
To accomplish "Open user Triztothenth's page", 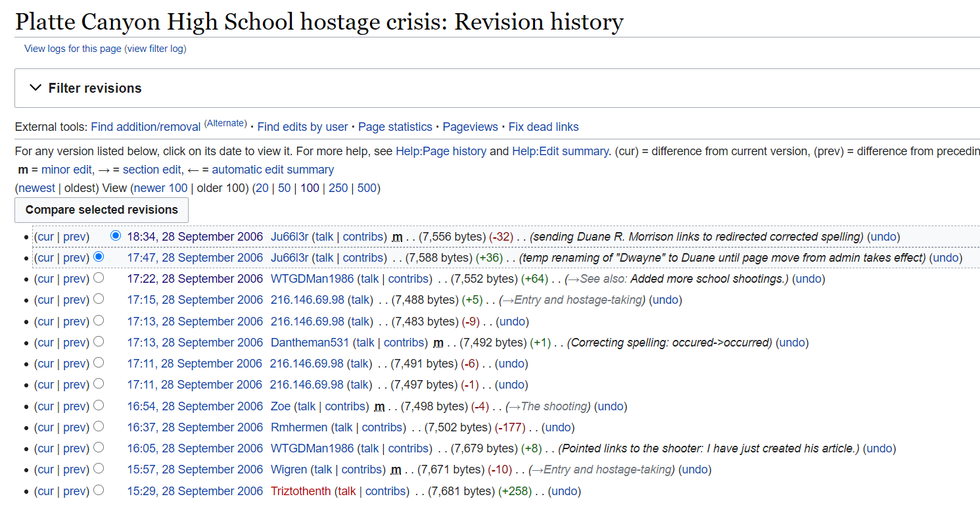I will 301,491.
